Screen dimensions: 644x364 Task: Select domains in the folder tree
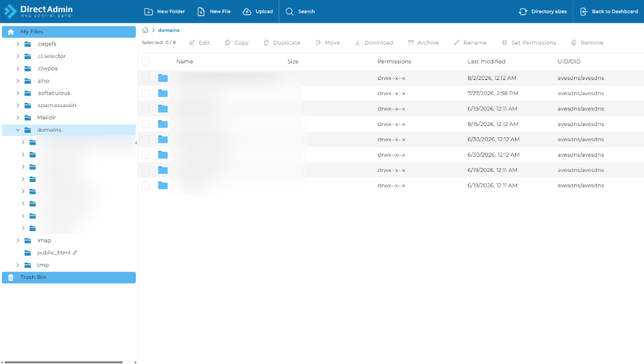point(49,130)
